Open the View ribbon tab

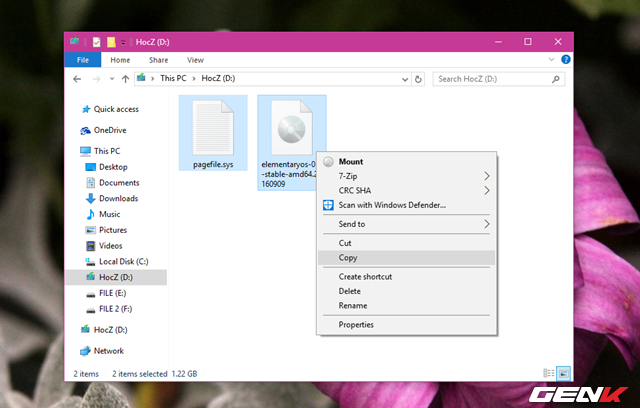[195, 60]
